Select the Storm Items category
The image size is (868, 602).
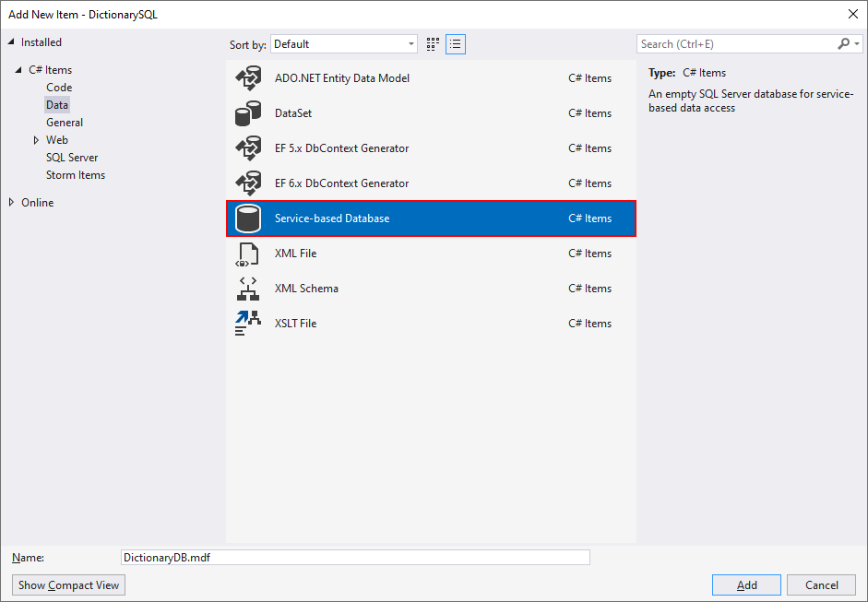(76, 175)
